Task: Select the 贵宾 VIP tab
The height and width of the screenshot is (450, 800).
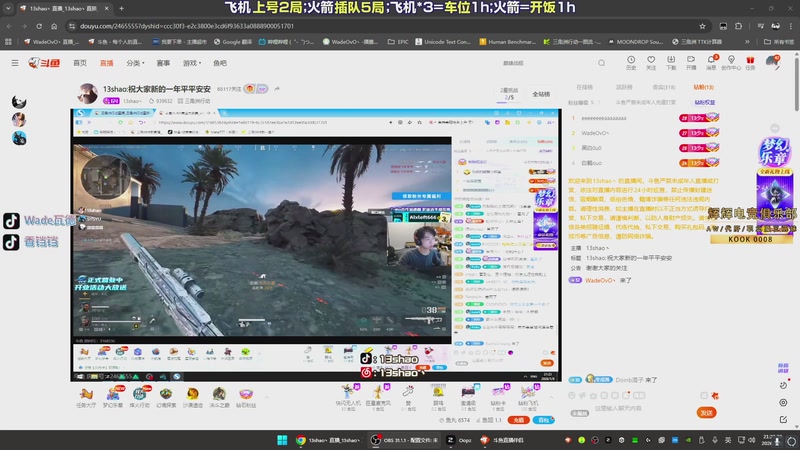Action: point(663,87)
